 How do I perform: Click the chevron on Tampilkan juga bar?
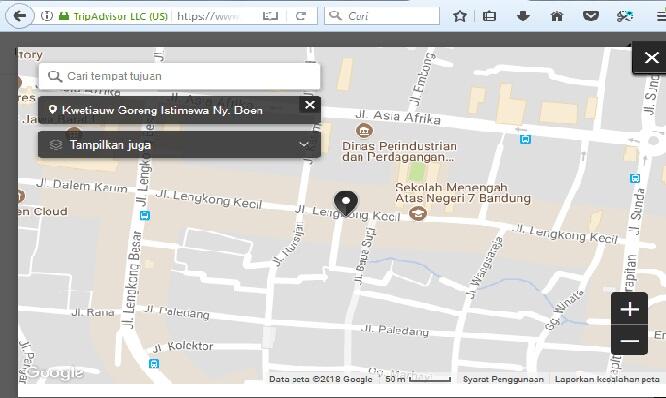[x=304, y=144]
